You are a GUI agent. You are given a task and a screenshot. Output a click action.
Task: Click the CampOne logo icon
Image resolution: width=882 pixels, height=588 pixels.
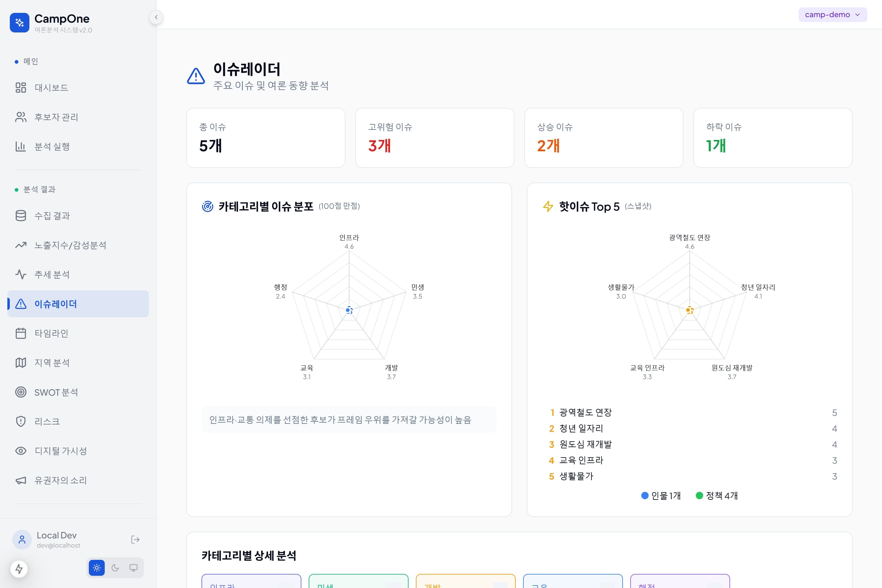20,22
